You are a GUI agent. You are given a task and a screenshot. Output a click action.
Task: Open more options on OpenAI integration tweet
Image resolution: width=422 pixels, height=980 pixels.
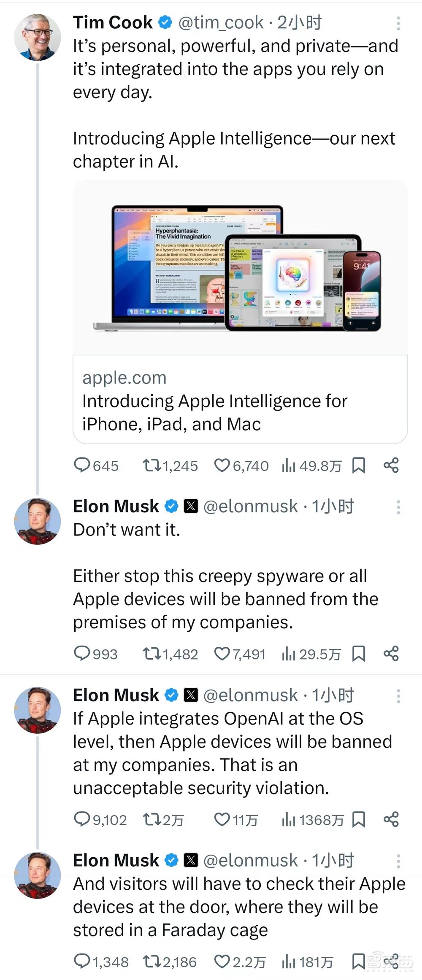(x=398, y=696)
